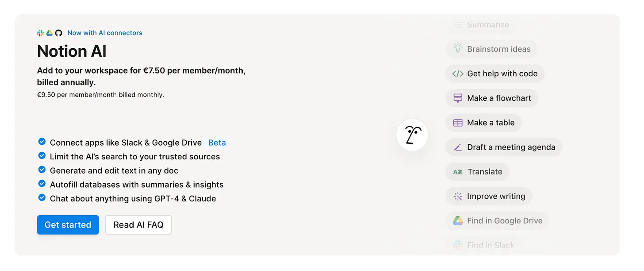Select the Find in Google Drive suggestion
The image size is (644, 271).
[497, 221]
